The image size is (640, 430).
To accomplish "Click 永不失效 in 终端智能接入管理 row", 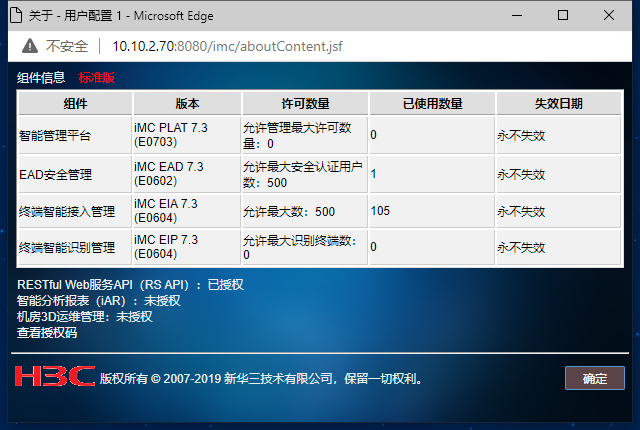I will pyautogui.click(x=558, y=211).
